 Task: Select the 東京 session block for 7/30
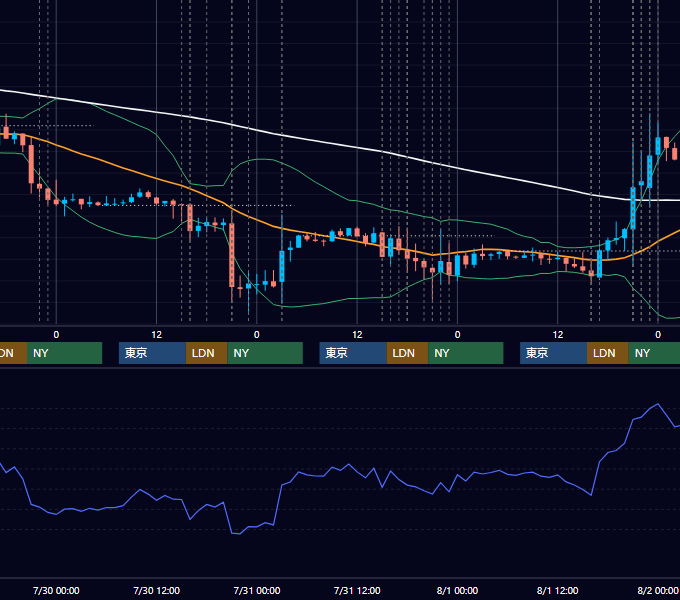(x=152, y=353)
